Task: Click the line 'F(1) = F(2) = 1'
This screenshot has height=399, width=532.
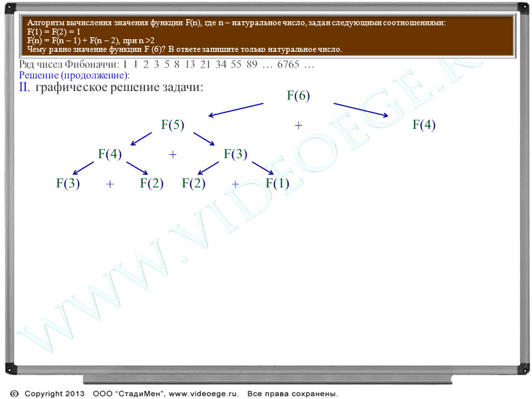Action: [54, 32]
